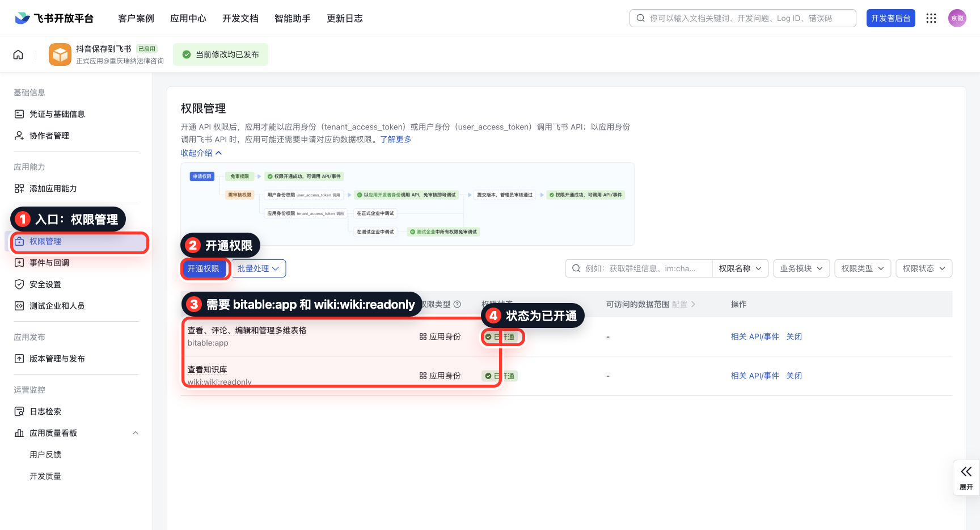Click the permission flow diagram image
The height and width of the screenshot is (530, 980).
click(407, 204)
